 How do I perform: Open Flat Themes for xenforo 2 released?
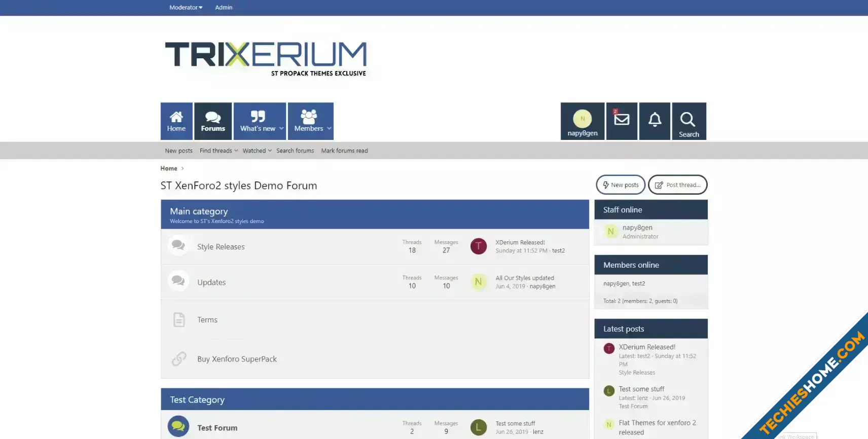[x=657, y=427]
